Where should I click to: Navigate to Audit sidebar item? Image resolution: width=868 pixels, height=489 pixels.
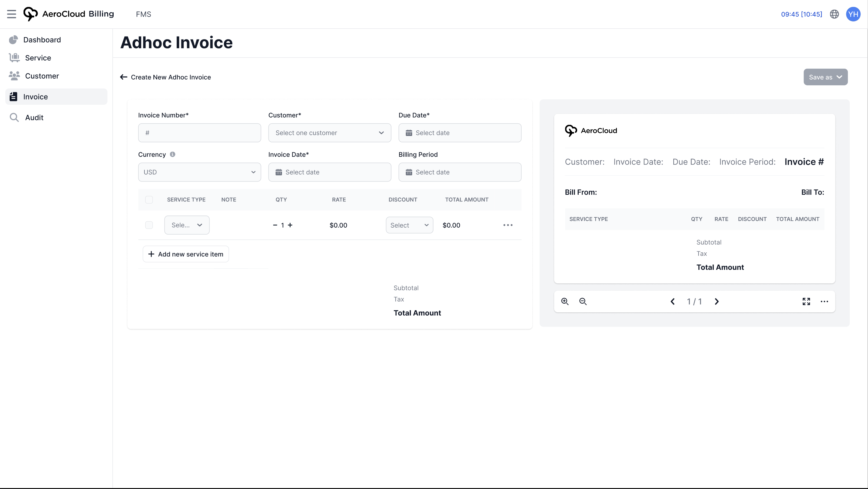34,118
